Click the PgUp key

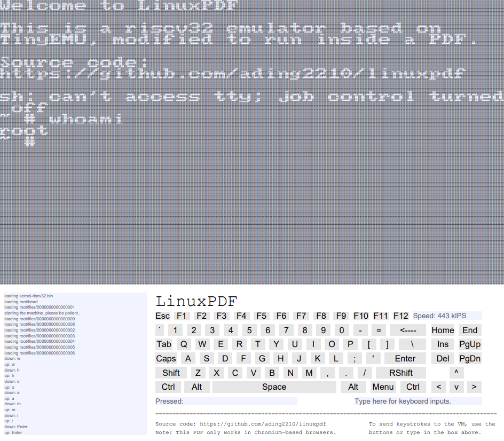click(x=470, y=344)
